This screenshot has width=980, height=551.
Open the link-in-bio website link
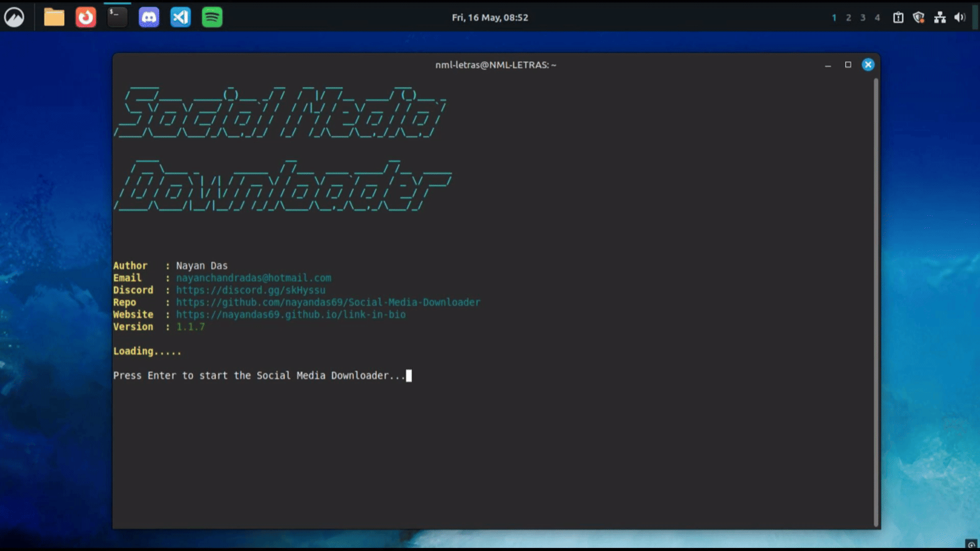290,314
